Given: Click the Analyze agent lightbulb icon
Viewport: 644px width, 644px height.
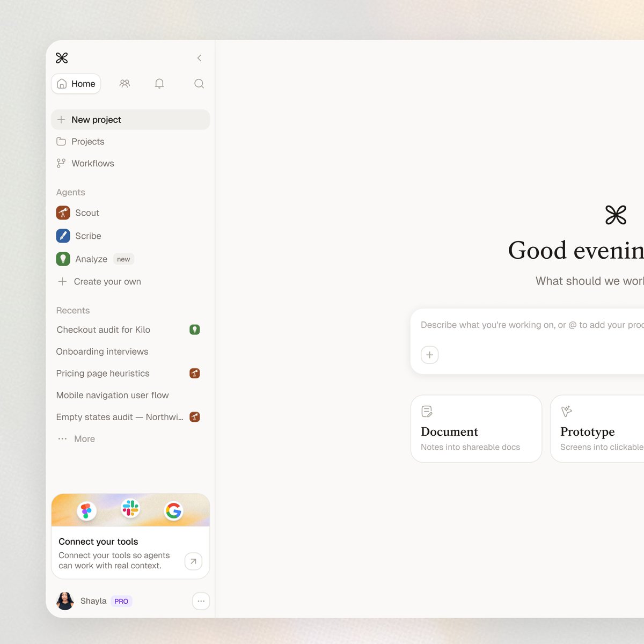Looking at the screenshot, I should click(63, 259).
